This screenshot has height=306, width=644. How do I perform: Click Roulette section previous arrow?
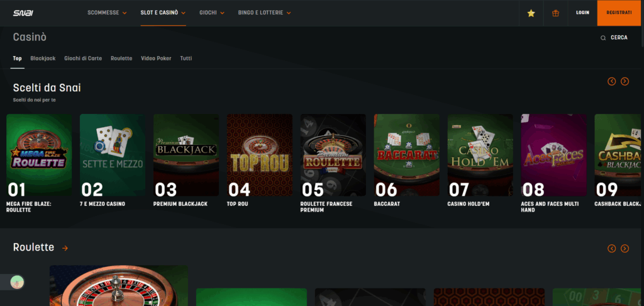[611, 248]
